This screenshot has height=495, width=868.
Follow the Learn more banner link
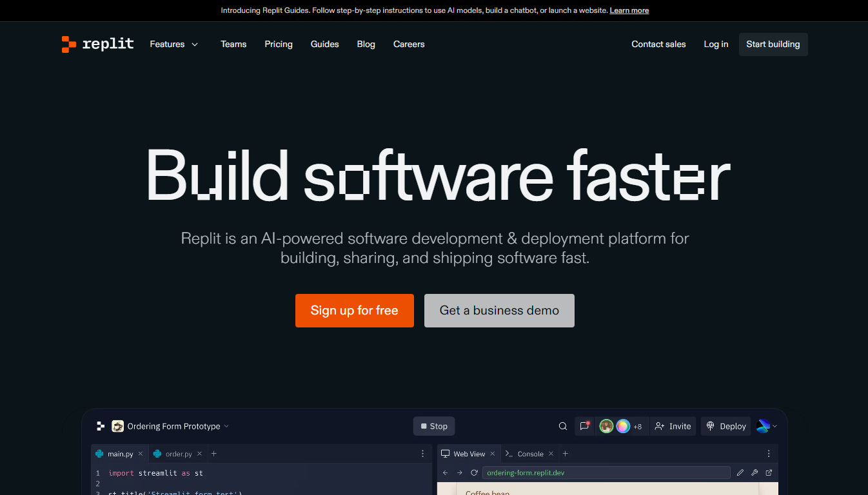pos(629,10)
